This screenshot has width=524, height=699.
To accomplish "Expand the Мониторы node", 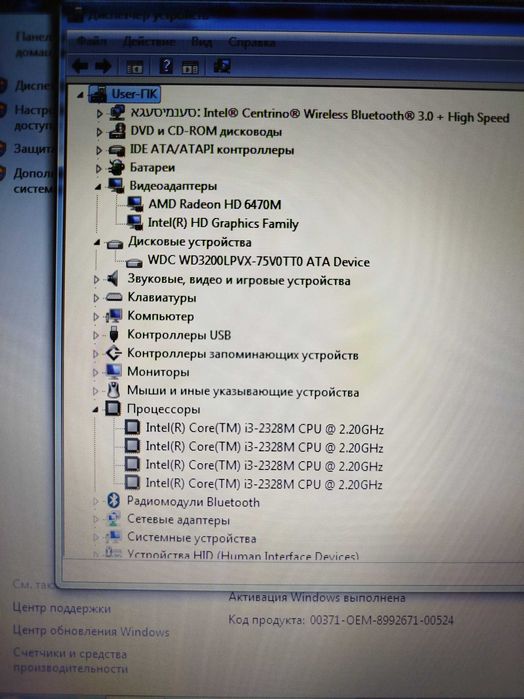I will point(95,372).
